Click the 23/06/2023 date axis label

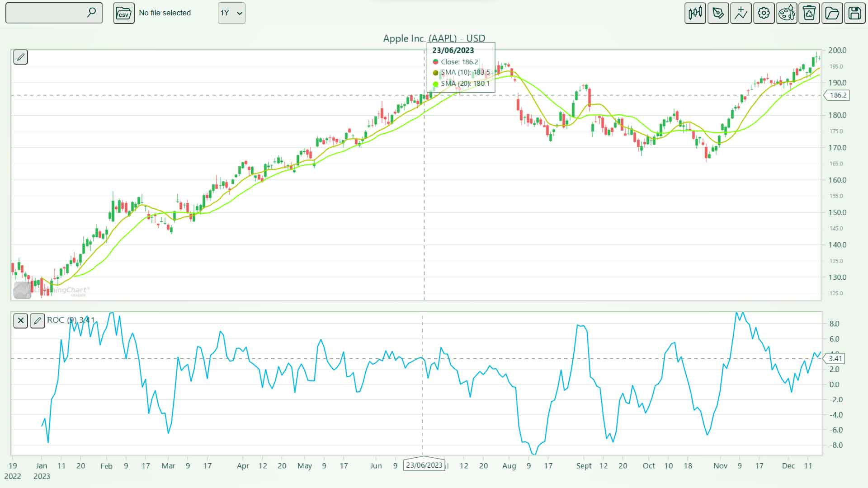pyautogui.click(x=424, y=465)
